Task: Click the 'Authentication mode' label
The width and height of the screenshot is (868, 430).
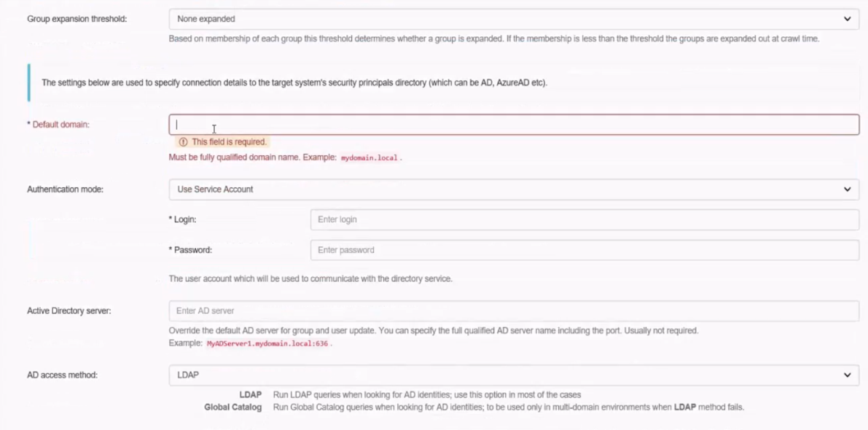Action: click(65, 189)
